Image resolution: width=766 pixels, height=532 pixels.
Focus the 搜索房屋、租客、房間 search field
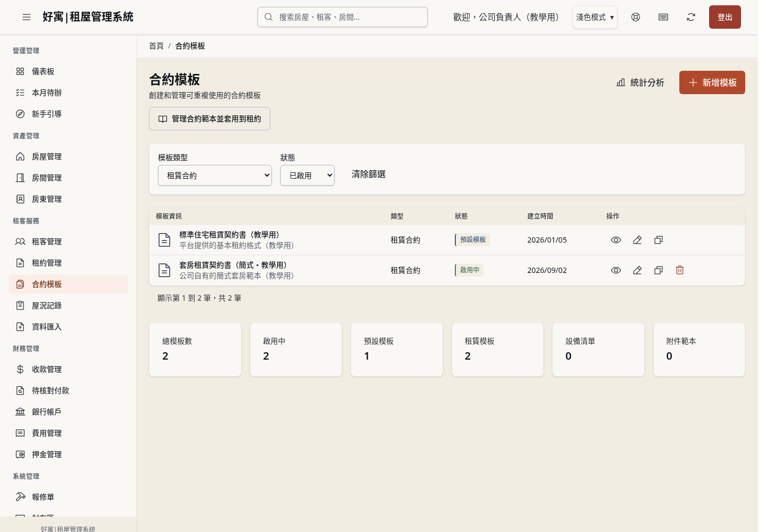click(343, 17)
